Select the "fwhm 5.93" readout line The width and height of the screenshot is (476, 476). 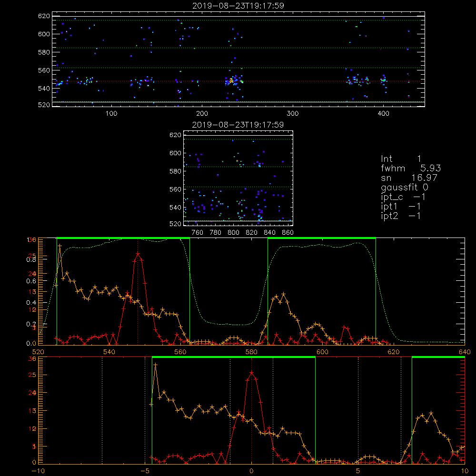pos(411,168)
